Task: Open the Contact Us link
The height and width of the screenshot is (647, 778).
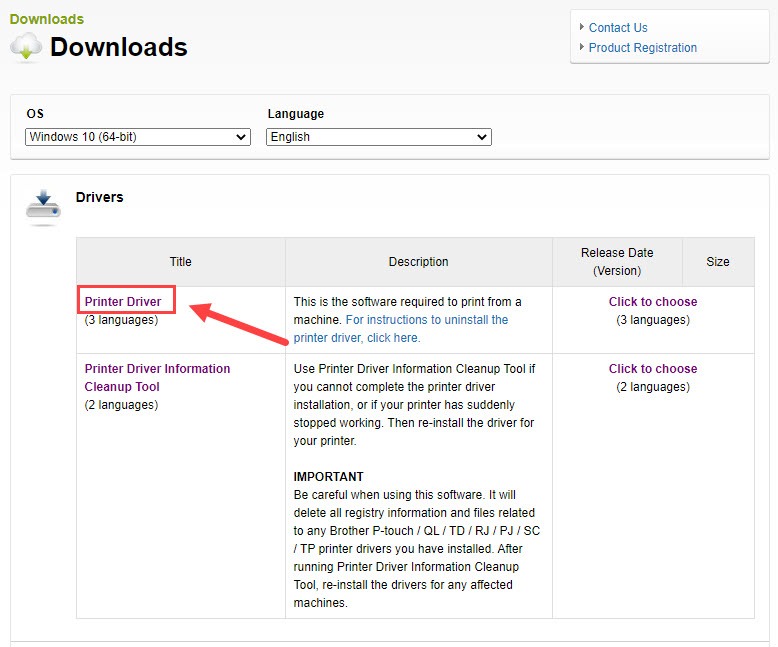Action: click(x=618, y=28)
